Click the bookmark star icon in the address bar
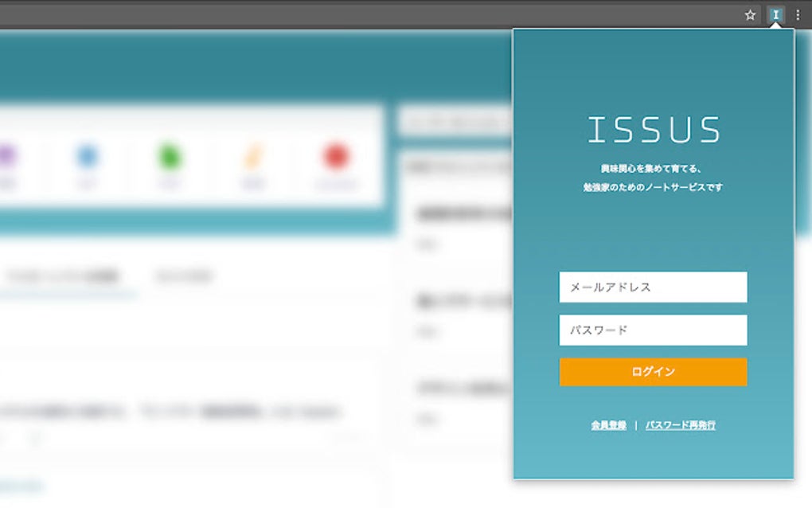This screenshot has height=508, width=812. (x=749, y=14)
